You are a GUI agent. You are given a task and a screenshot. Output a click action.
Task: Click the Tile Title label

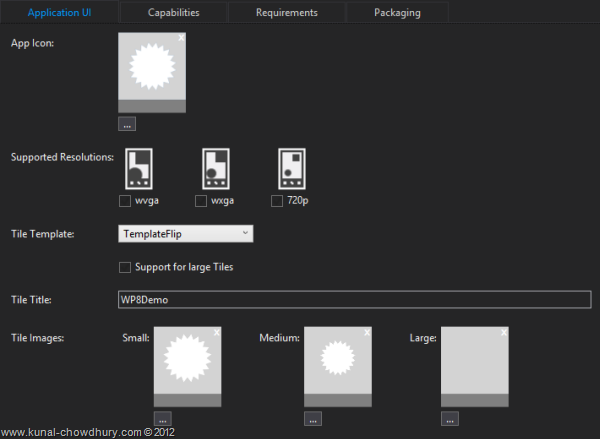click(x=31, y=300)
